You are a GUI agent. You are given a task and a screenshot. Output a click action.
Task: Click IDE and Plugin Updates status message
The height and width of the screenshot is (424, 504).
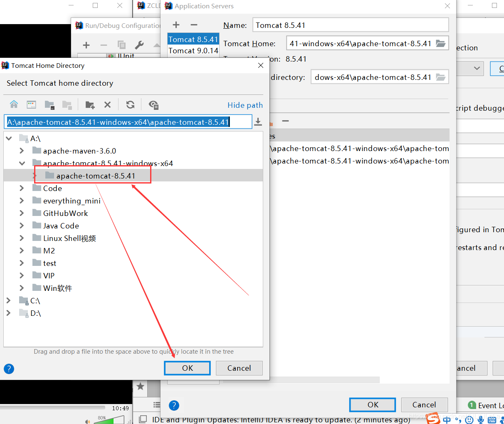point(281,420)
